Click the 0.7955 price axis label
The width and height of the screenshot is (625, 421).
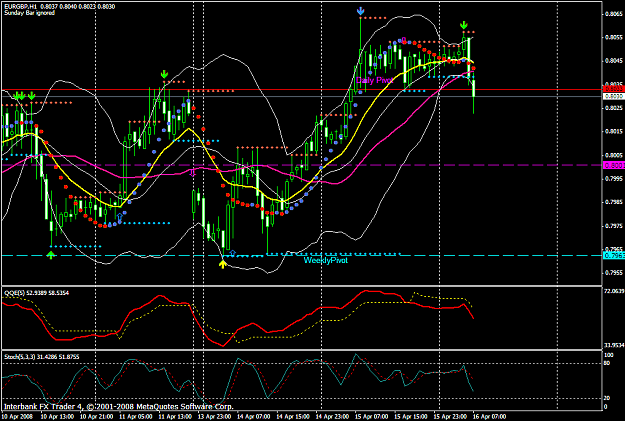[x=614, y=273]
